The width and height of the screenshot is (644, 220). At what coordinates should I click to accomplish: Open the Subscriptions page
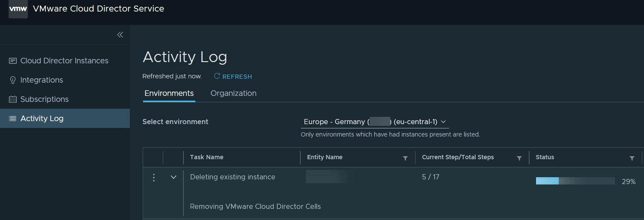click(44, 99)
